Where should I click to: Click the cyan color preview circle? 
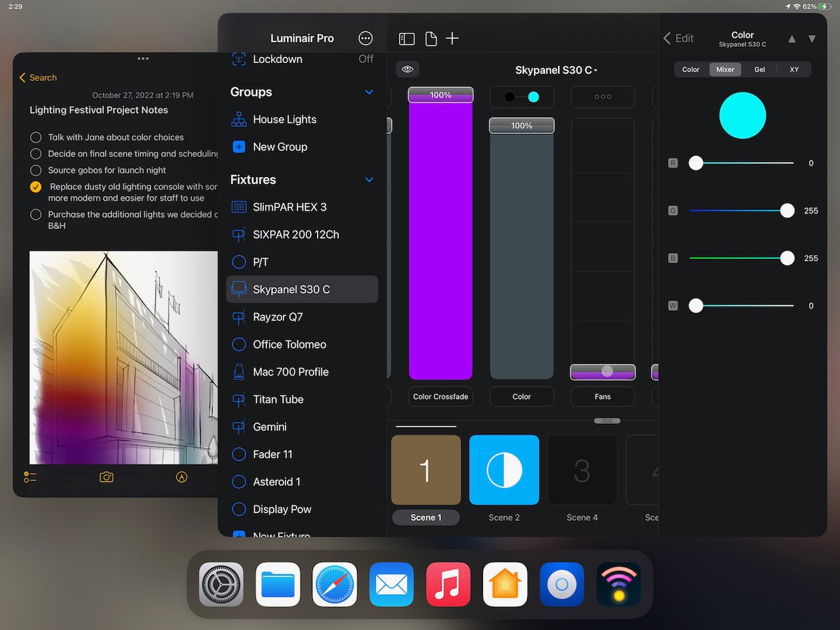coord(743,115)
